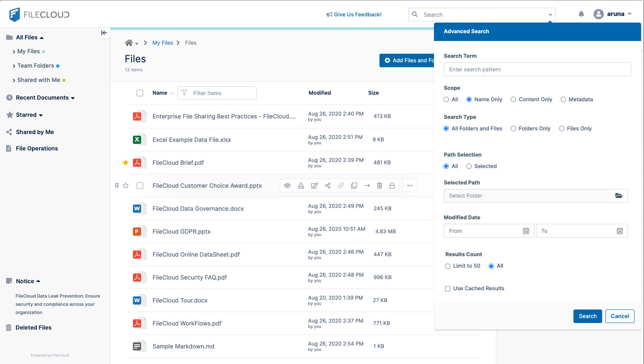The image size is (644, 364).
Task: Click Add Files and Folders button
Action: [406, 60]
